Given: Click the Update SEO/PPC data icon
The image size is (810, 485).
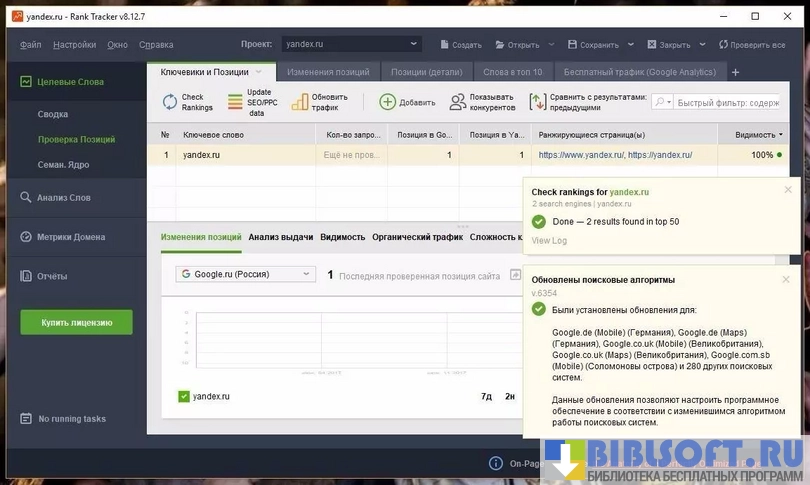Looking at the screenshot, I should pos(235,102).
